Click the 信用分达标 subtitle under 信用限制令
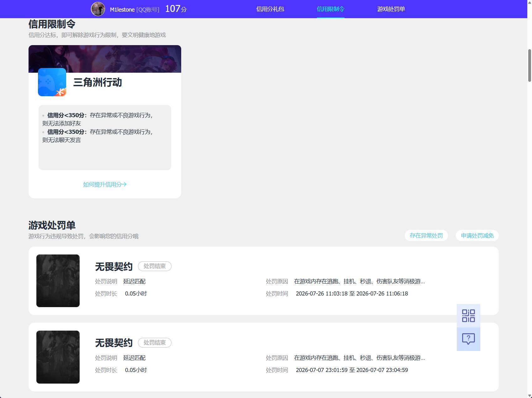The image size is (532, 398). pos(97,35)
